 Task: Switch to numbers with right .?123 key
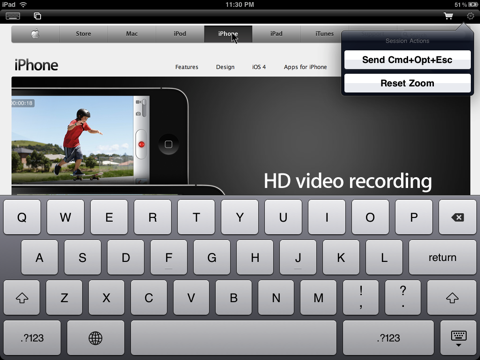[388, 338]
